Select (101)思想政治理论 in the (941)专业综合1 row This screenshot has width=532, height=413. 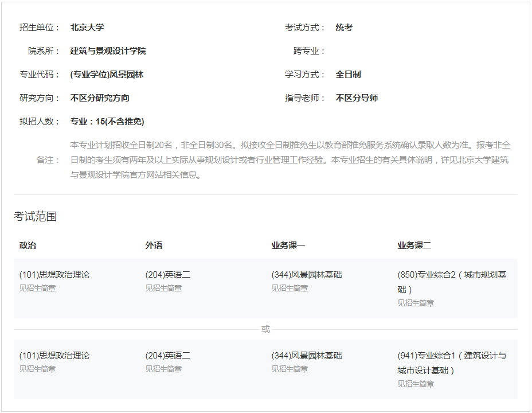54,355
